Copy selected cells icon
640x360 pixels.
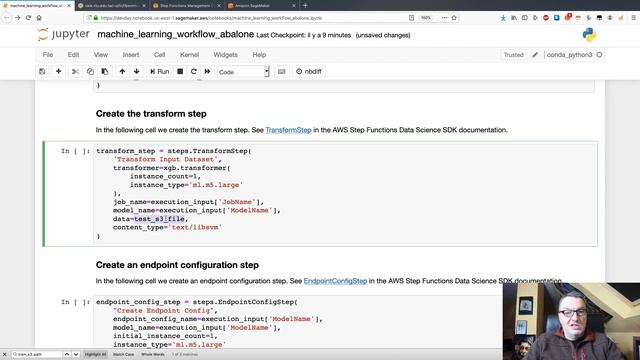pos(90,71)
